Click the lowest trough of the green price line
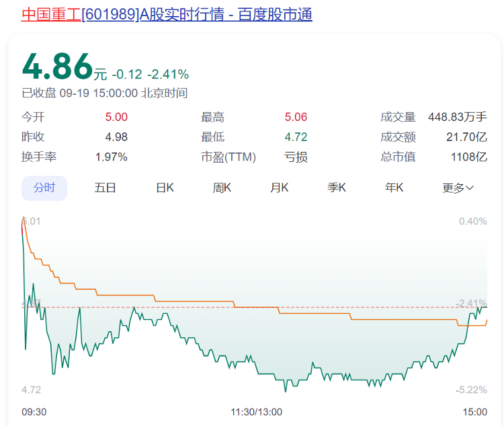 286,391
